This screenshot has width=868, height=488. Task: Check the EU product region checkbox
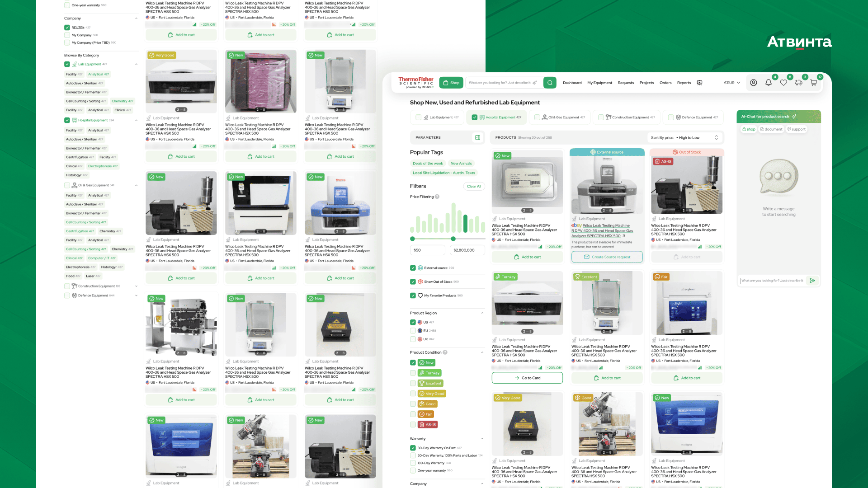pyautogui.click(x=413, y=331)
